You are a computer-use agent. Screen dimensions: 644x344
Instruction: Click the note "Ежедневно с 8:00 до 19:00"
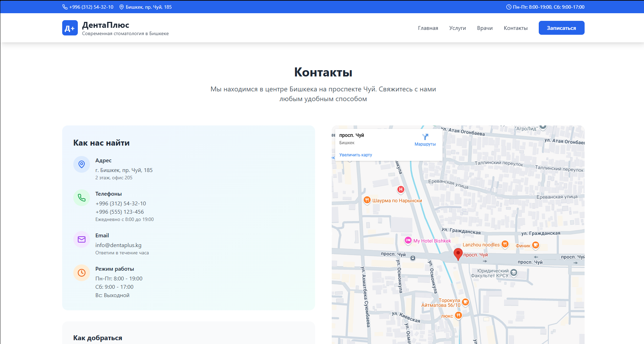[125, 219]
